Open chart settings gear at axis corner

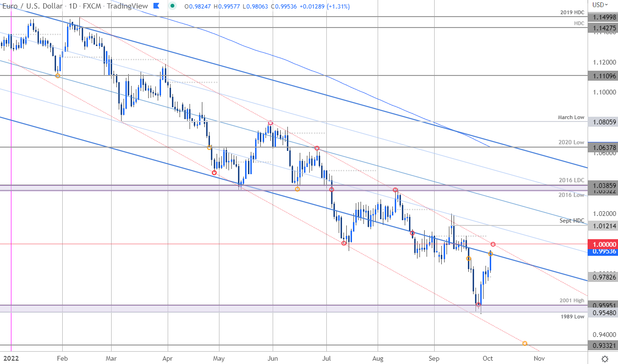tap(605, 358)
